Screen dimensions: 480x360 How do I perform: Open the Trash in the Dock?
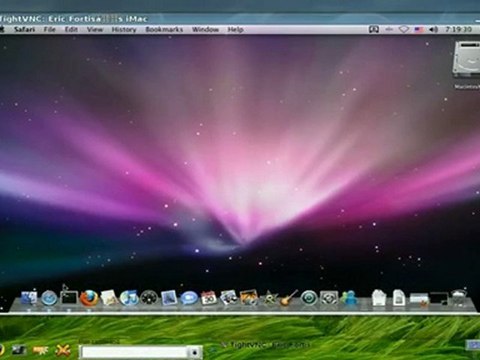459,298
